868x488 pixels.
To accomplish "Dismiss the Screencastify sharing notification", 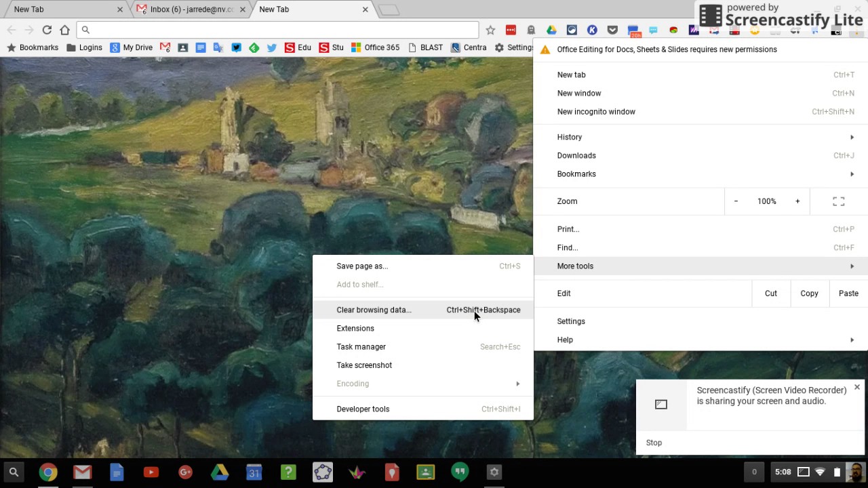I will point(857,388).
